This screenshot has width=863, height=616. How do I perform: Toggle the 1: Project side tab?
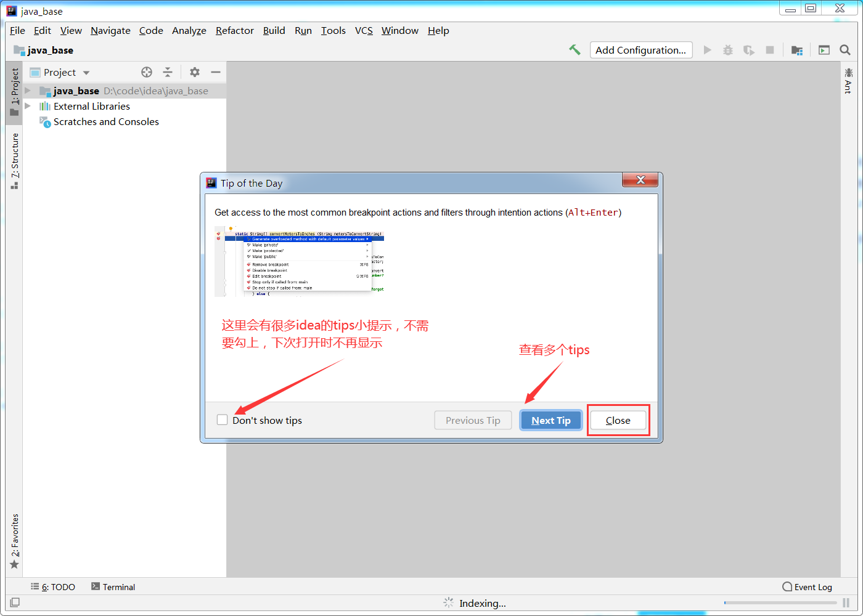click(15, 92)
